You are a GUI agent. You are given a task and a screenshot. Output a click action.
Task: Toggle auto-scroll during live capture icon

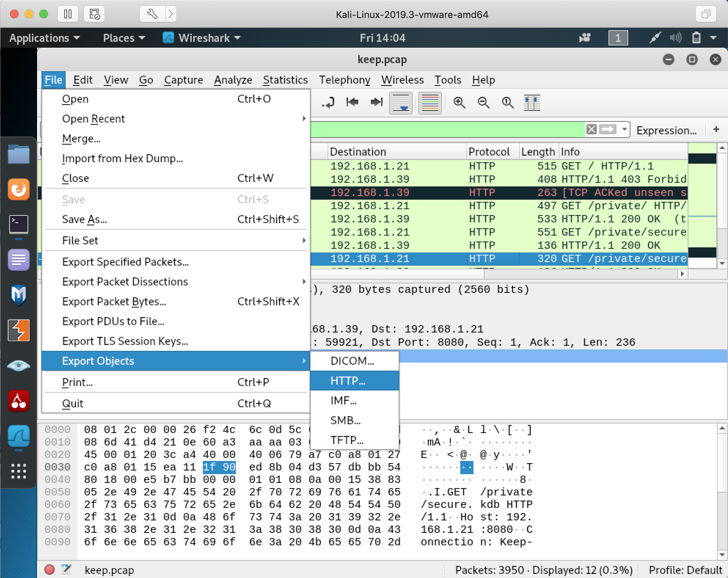(x=401, y=103)
